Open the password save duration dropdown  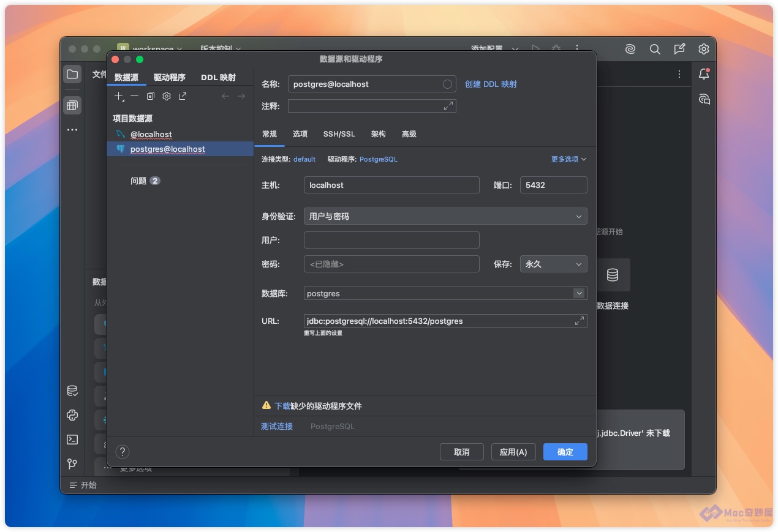[554, 264]
